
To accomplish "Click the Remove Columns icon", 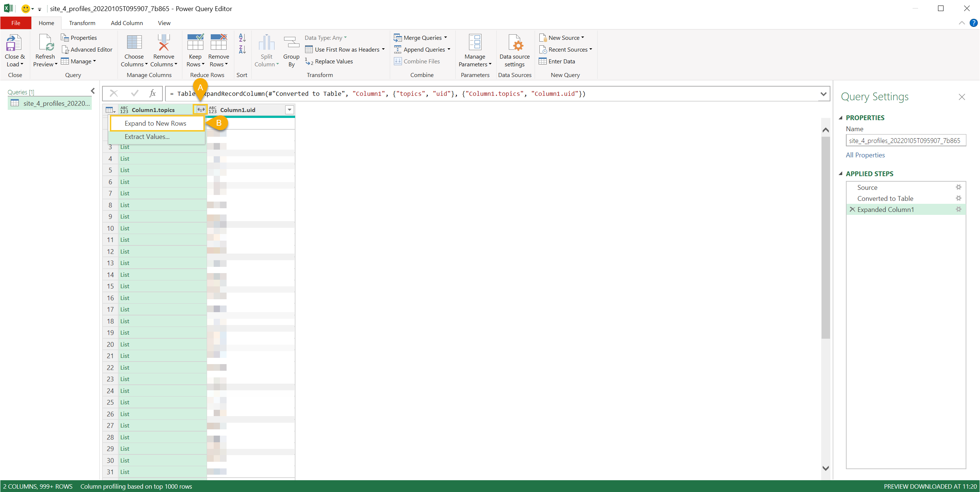I will pyautogui.click(x=164, y=43).
